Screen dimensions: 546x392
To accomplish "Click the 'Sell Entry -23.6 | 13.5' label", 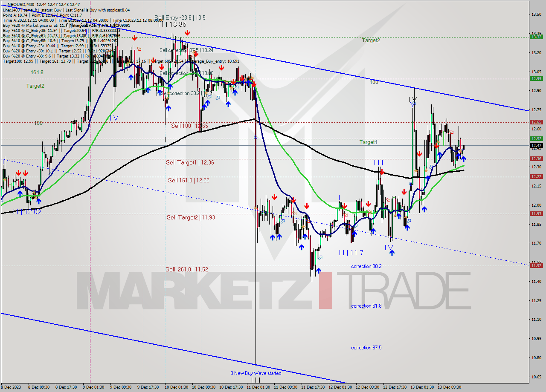I will tap(180, 17).
